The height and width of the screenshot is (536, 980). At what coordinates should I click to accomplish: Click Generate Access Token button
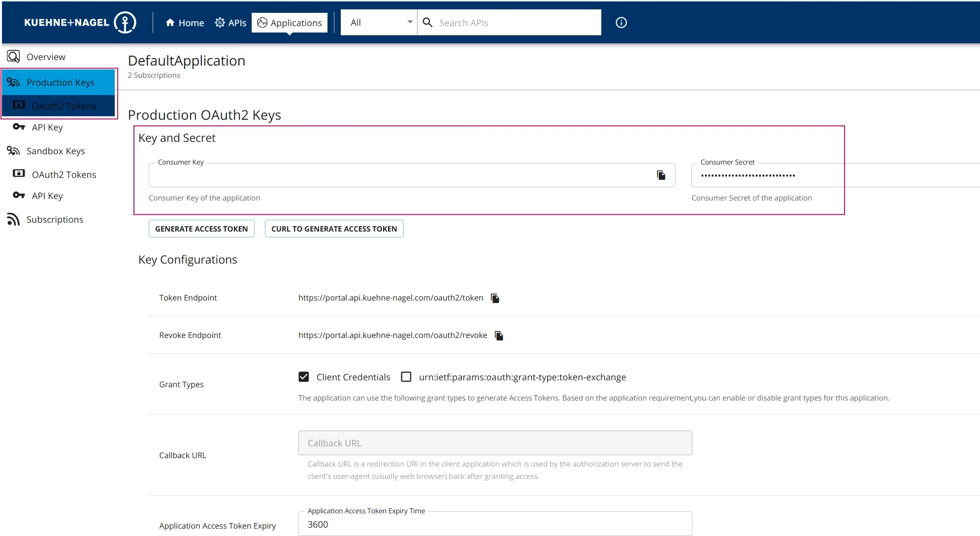tap(201, 229)
